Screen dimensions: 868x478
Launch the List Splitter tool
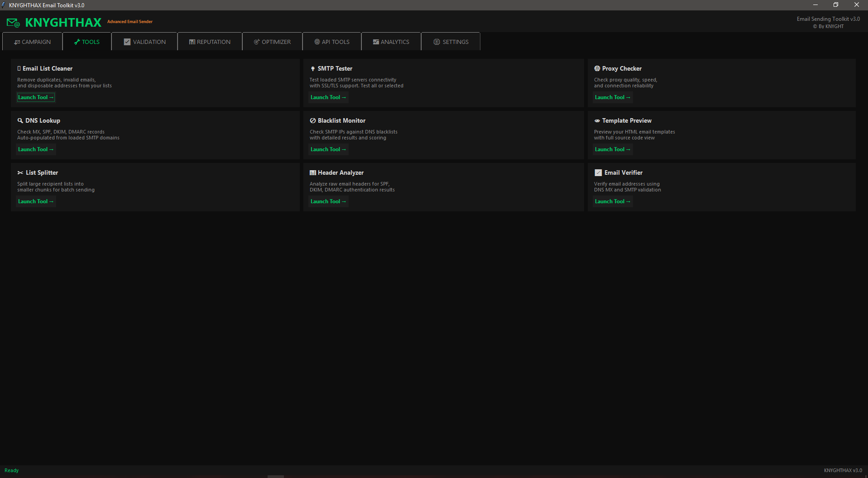[x=36, y=201]
